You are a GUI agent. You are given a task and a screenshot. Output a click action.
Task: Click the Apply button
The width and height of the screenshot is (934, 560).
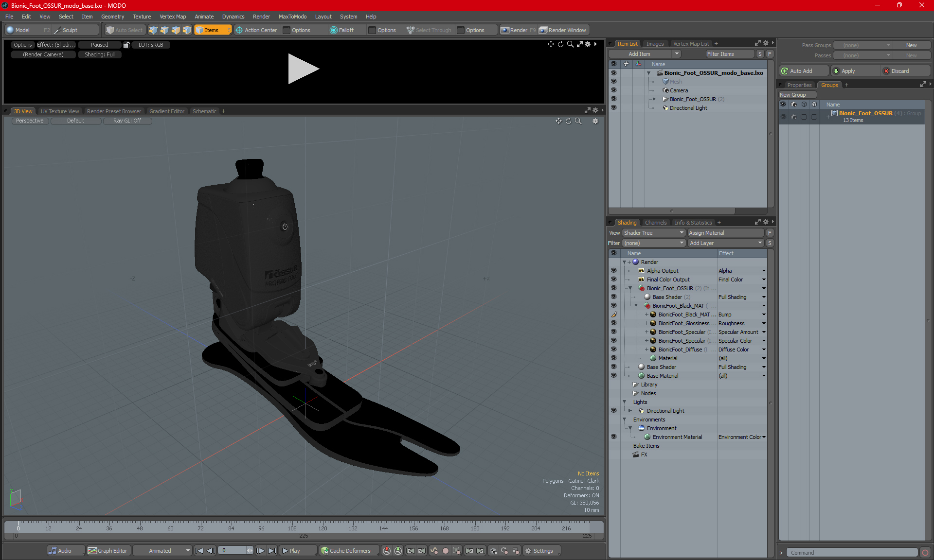click(855, 71)
